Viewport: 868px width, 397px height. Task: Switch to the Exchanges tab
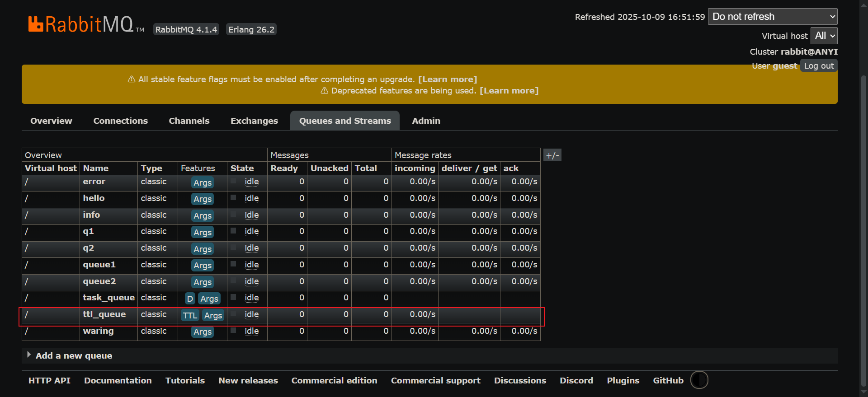(254, 121)
